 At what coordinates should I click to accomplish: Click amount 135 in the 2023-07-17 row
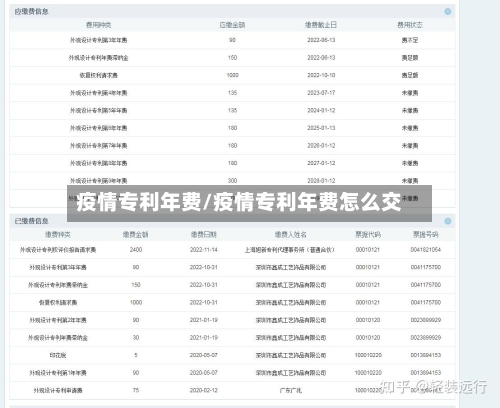[232, 93]
